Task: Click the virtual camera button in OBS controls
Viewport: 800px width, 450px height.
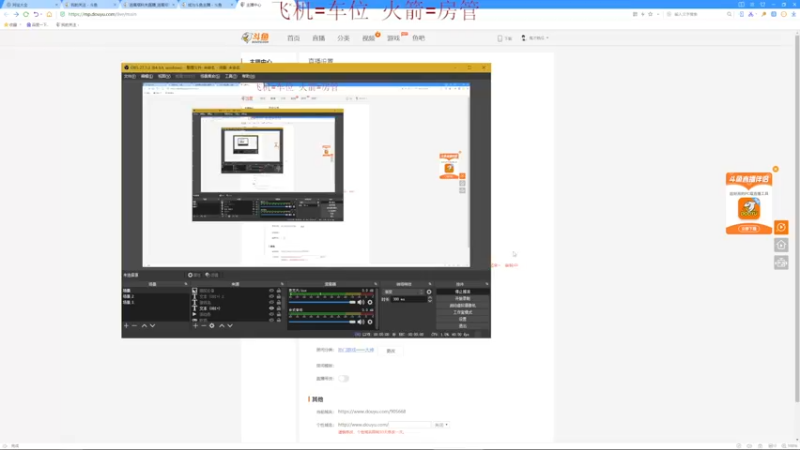Action: [463, 305]
